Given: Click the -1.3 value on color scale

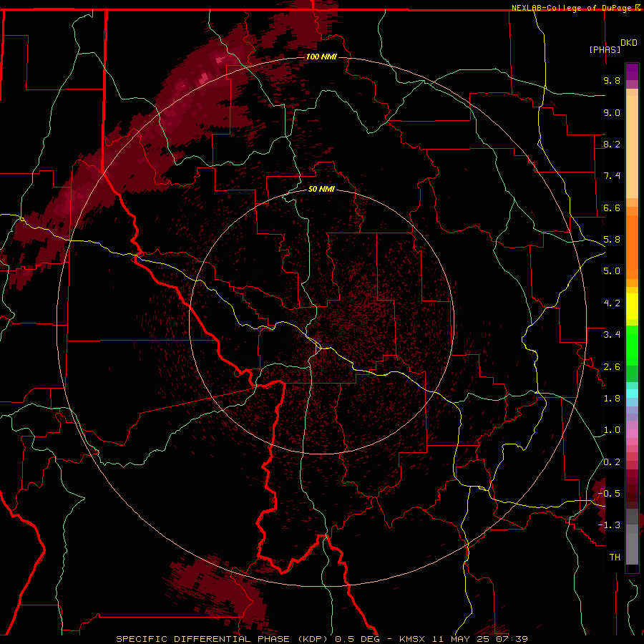Looking at the screenshot, I should 609,525.
